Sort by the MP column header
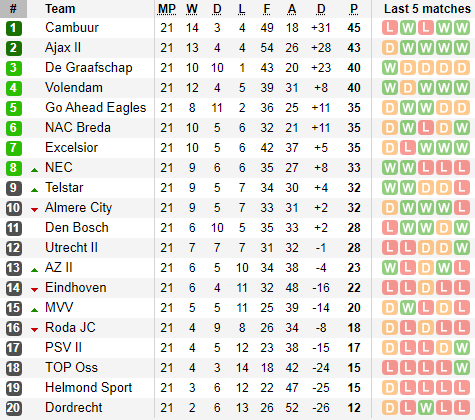Viewport: 475px width, 420px height. click(167, 9)
